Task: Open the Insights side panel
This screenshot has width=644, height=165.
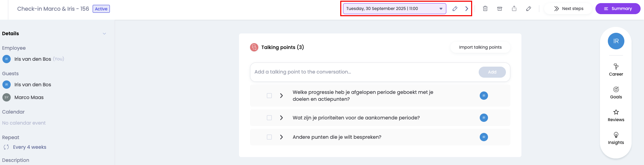Action: [x=616, y=138]
